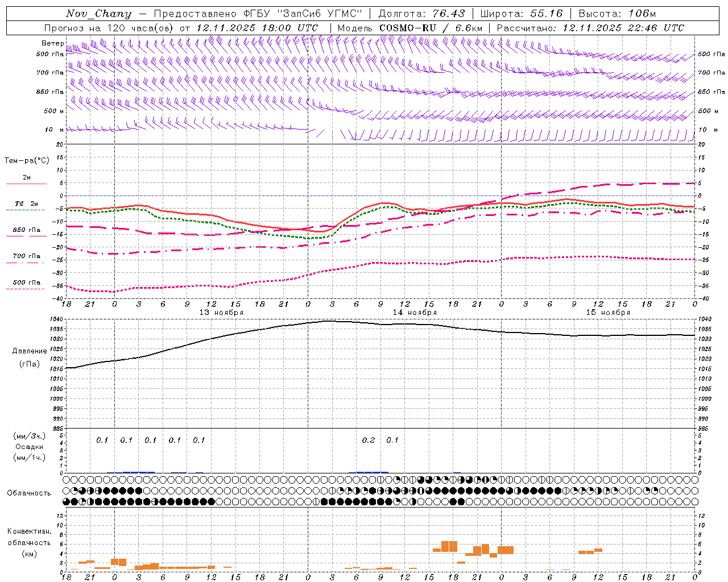The height and width of the screenshot is (582, 728).
Task: Select 'Рассчитано: 12.11.2025 22:46 UTC' text
Action: 590,28
